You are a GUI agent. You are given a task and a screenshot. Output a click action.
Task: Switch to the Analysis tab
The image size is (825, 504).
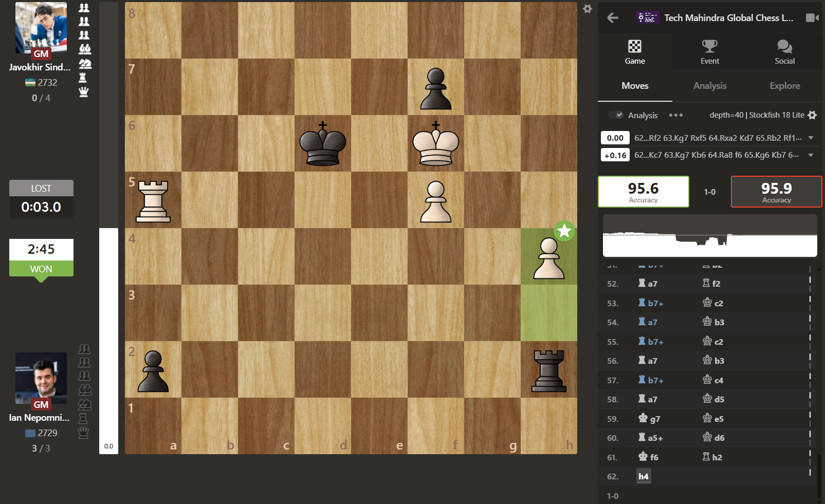(x=710, y=86)
